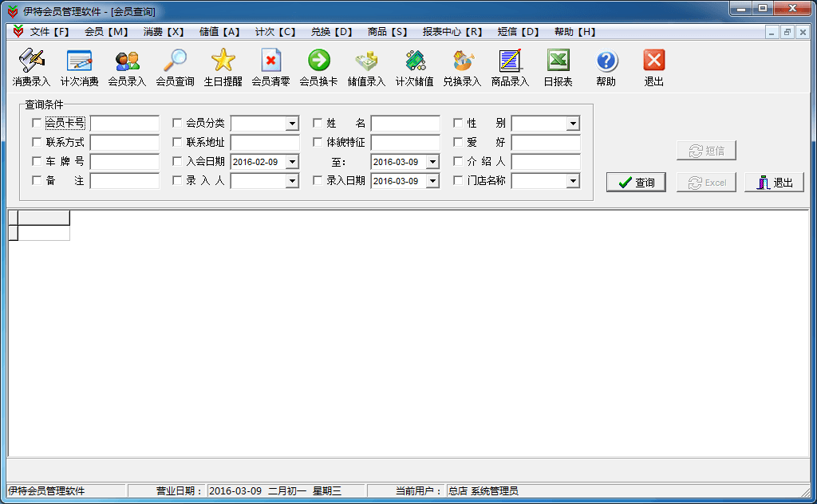The image size is (817, 504).
Task: Launch the 会员清零 toolbar icon
Action: tap(271, 67)
